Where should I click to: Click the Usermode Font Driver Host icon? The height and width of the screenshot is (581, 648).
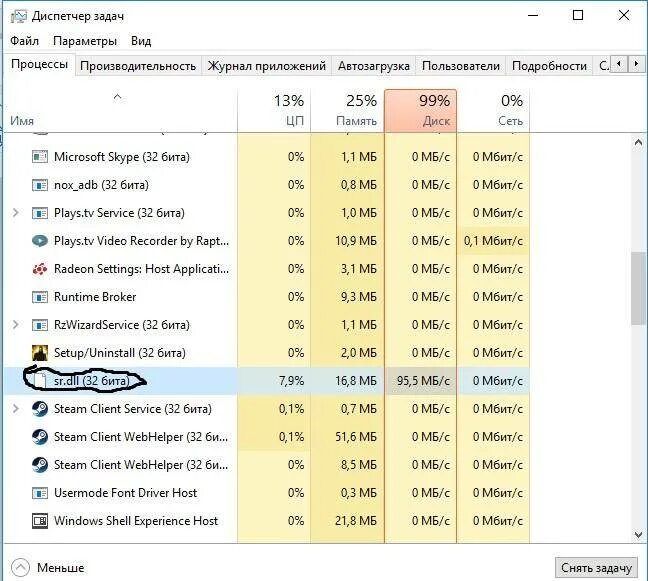coord(40,493)
